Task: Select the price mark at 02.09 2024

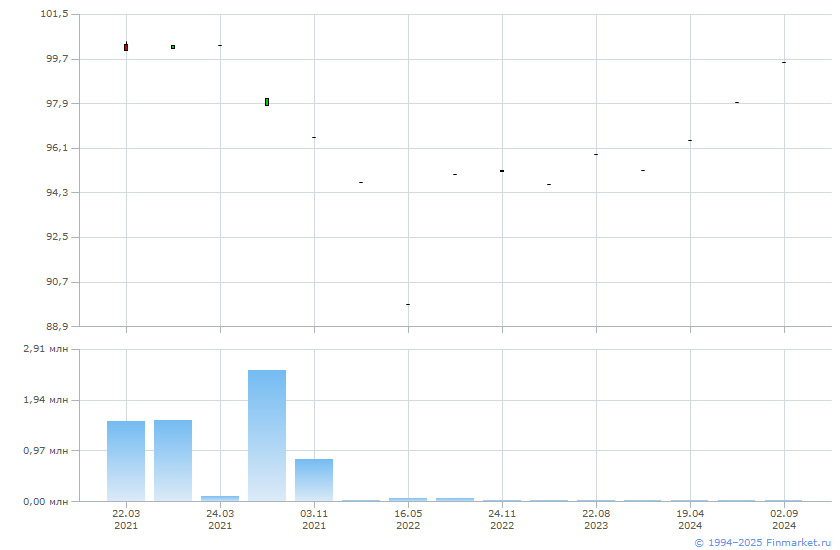Action: (x=784, y=63)
